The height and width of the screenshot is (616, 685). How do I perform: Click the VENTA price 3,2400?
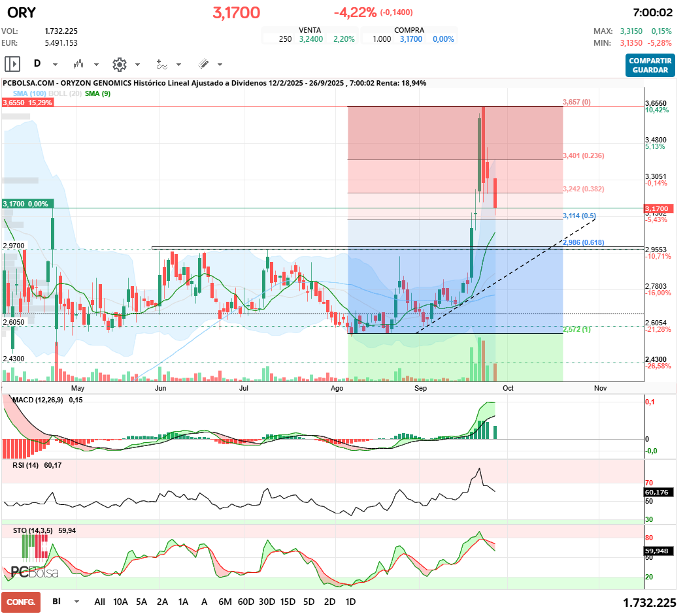311,39
